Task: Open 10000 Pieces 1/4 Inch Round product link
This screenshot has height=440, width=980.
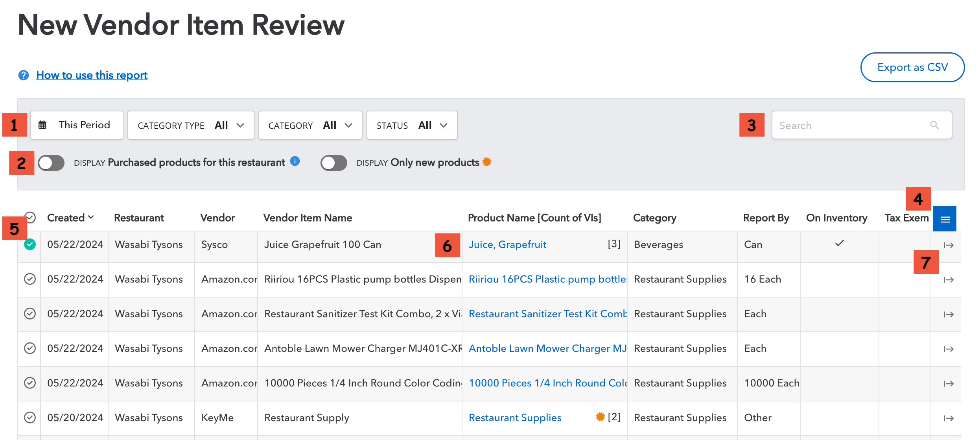Action: [x=547, y=383]
